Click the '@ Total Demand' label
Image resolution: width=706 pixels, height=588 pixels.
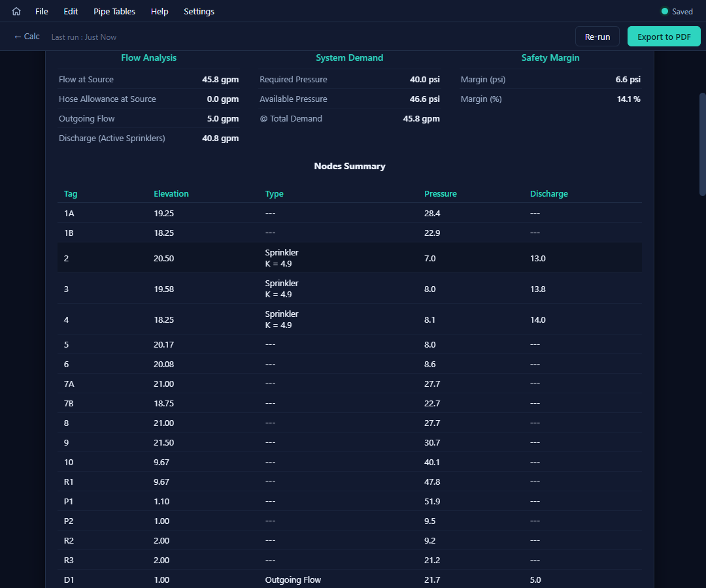[291, 119]
